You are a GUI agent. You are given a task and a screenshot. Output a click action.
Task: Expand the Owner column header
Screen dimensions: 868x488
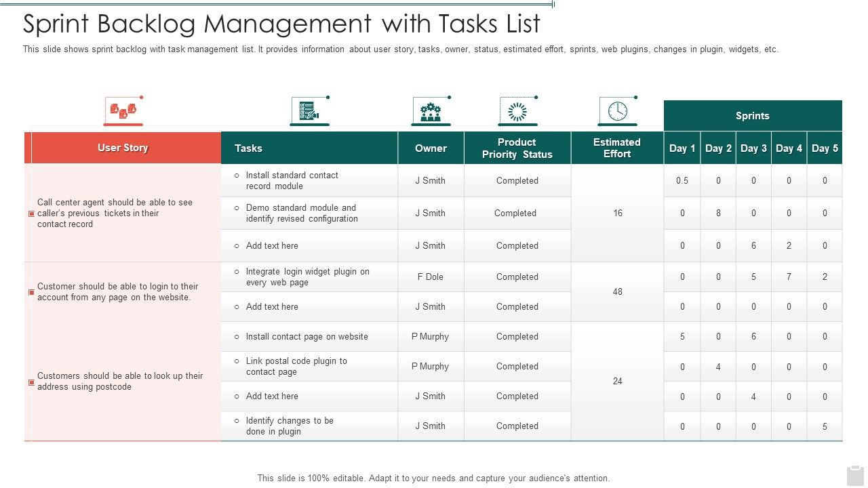pyautogui.click(x=431, y=148)
